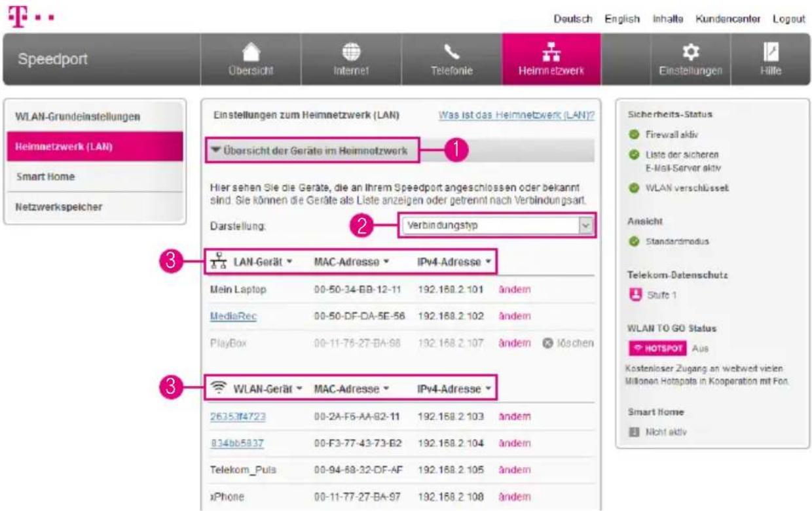Image resolution: width=812 pixels, height=511 pixels.
Task: Click löschen for PlayBox
Action: [x=568, y=343]
